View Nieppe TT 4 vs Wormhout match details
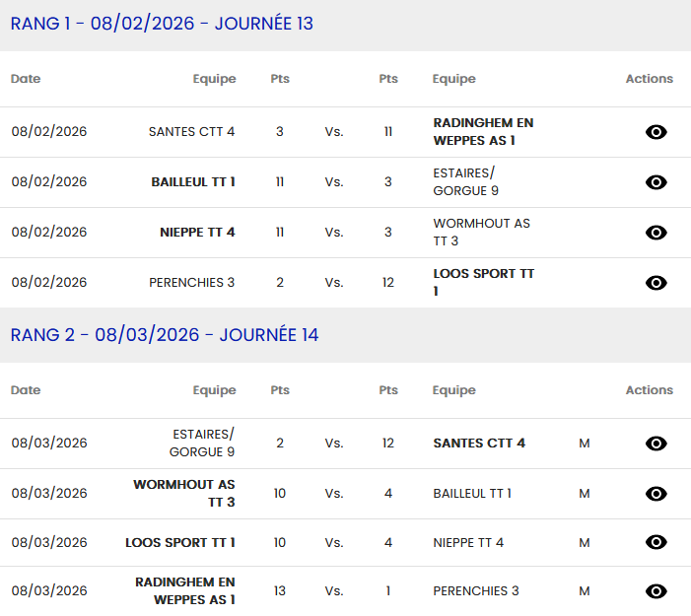Image resolution: width=691 pixels, height=616 pixels. 656,233
